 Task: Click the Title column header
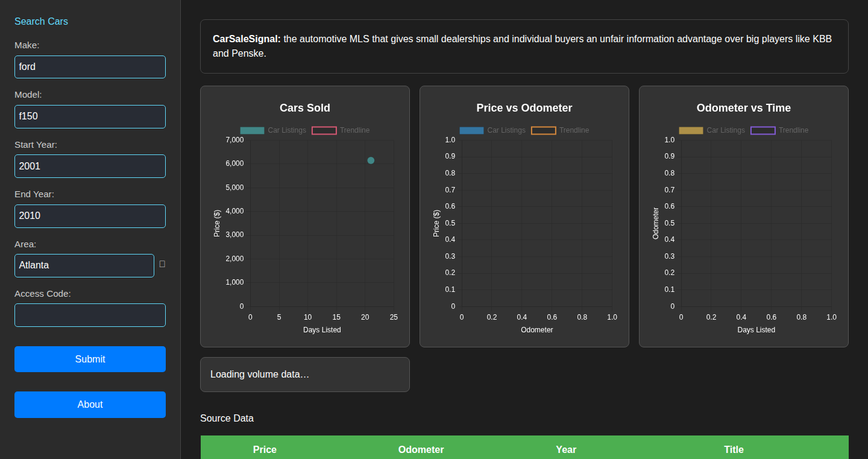(734, 449)
